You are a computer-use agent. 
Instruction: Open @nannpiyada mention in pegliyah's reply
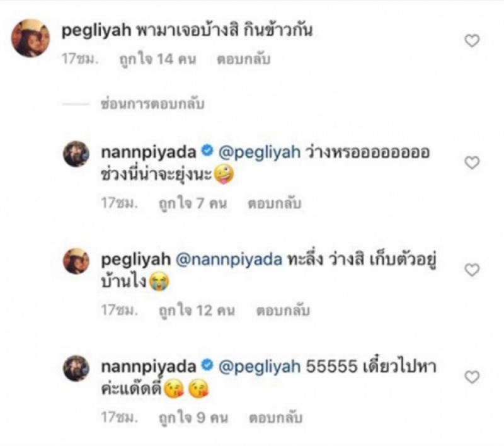[229, 260]
